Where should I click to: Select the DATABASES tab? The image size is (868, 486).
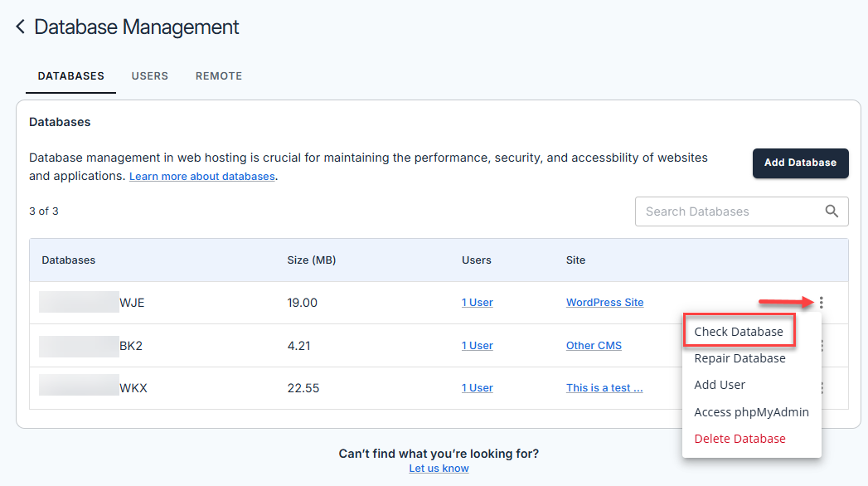(x=70, y=75)
